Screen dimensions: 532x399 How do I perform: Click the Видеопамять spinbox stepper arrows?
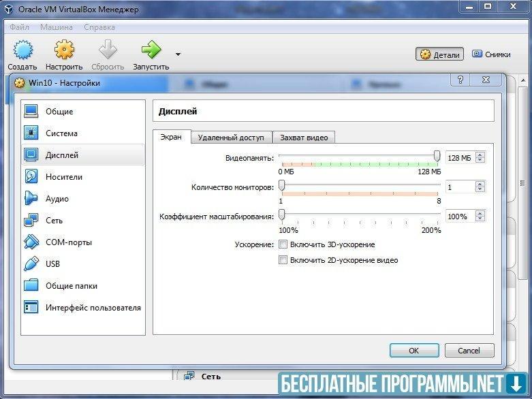pyautogui.click(x=480, y=157)
